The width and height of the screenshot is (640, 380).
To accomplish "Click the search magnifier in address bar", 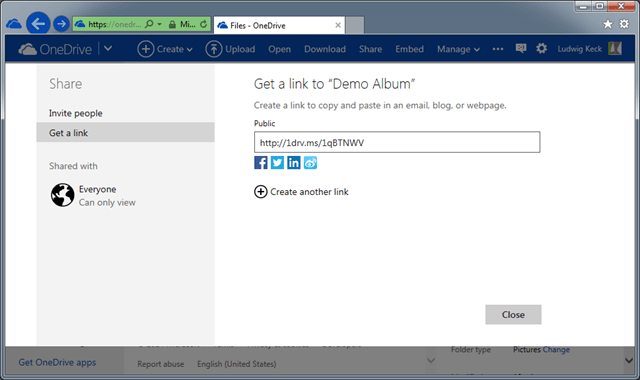I will 149,24.
